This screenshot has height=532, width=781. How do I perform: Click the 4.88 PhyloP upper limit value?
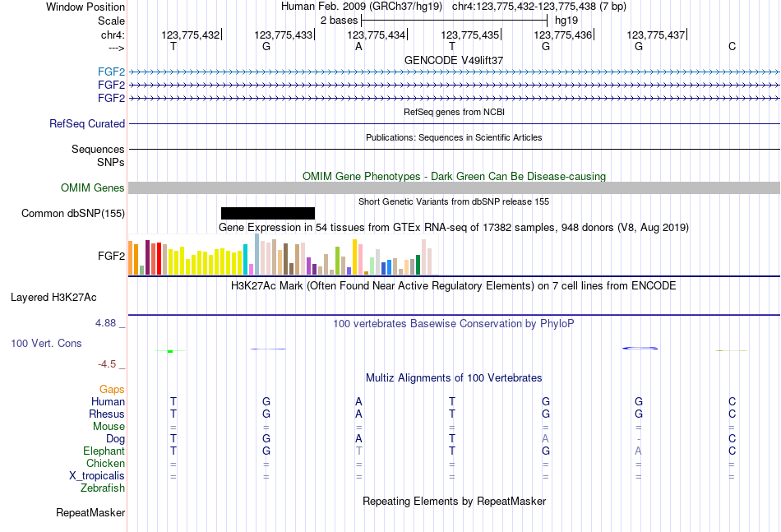click(105, 323)
